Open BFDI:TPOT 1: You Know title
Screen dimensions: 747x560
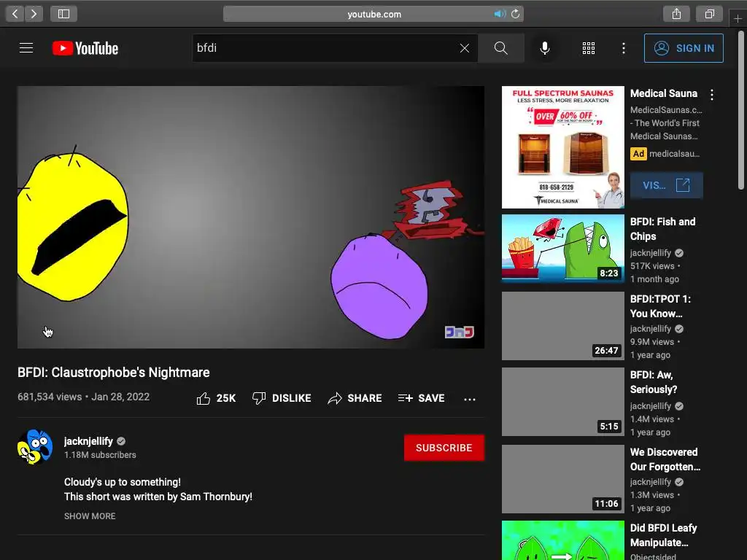pyautogui.click(x=660, y=306)
